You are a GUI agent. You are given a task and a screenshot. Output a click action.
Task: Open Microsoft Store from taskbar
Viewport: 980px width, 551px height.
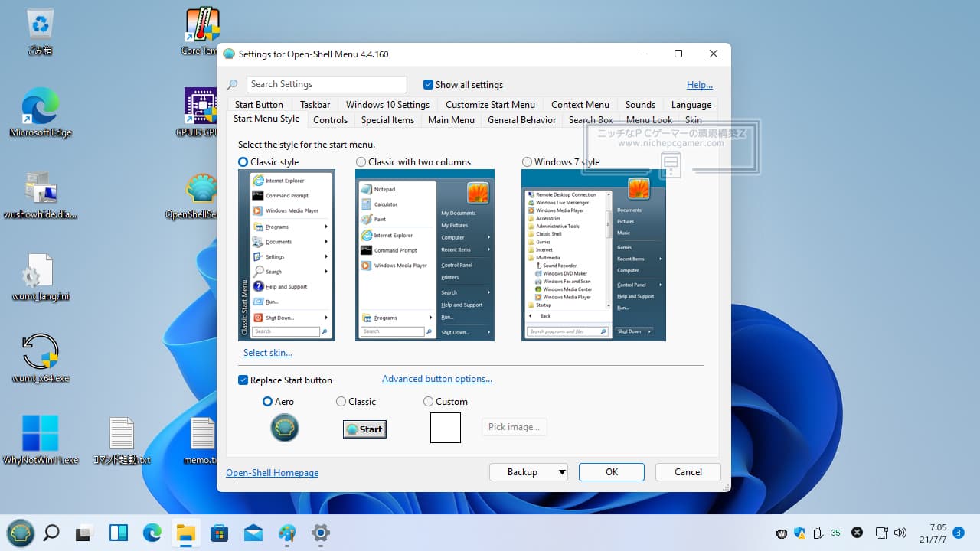(220, 533)
